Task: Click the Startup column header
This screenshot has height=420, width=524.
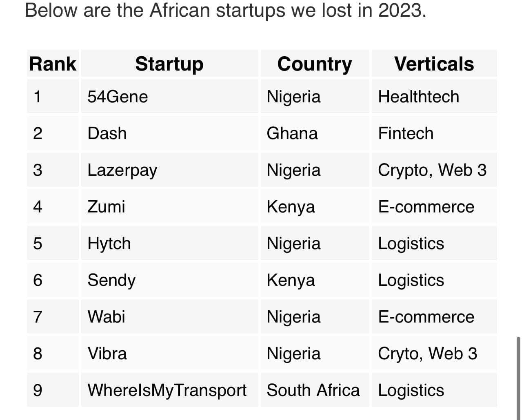Action: pos(169,64)
